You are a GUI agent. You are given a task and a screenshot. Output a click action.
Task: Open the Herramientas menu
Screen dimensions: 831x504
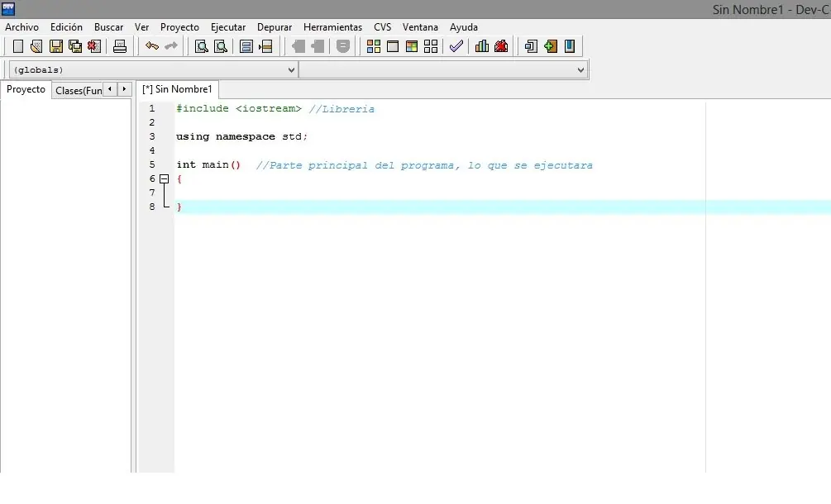click(x=332, y=27)
